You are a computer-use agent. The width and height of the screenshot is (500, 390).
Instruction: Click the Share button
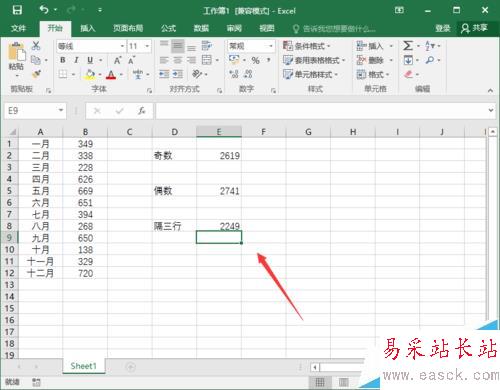click(475, 28)
